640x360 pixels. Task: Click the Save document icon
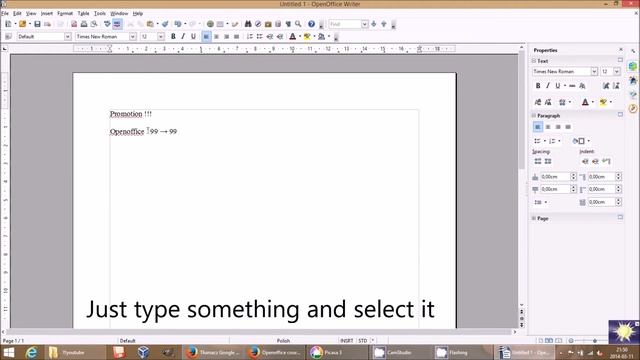tap(37, 24)
